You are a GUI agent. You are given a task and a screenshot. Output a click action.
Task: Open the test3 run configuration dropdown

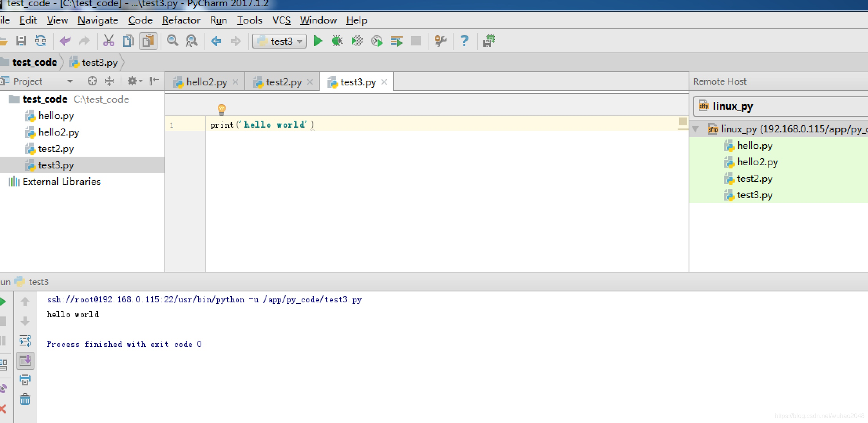(x=280, y=41)
